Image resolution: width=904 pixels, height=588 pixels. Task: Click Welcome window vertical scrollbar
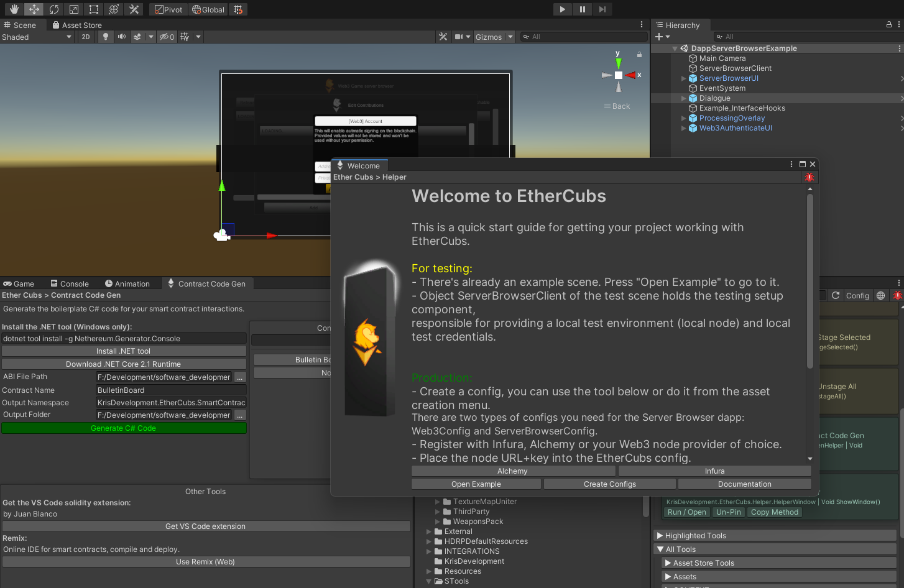(810, 282)
